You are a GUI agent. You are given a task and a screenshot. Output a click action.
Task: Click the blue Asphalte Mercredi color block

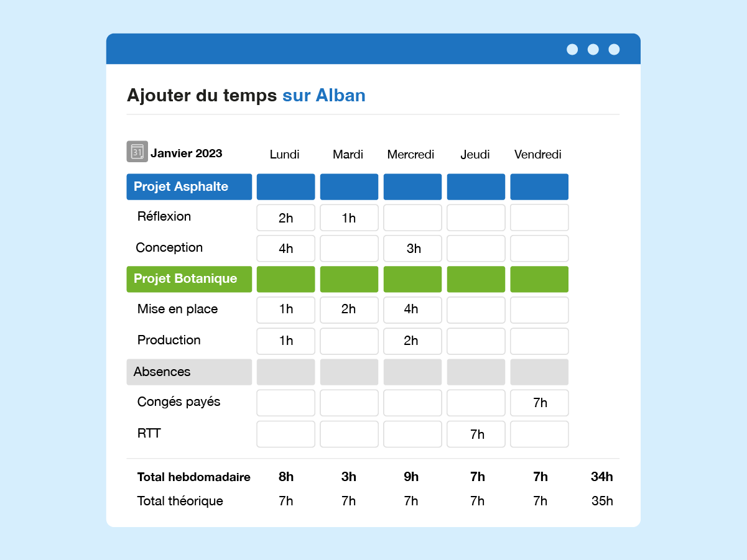point(412,186)
